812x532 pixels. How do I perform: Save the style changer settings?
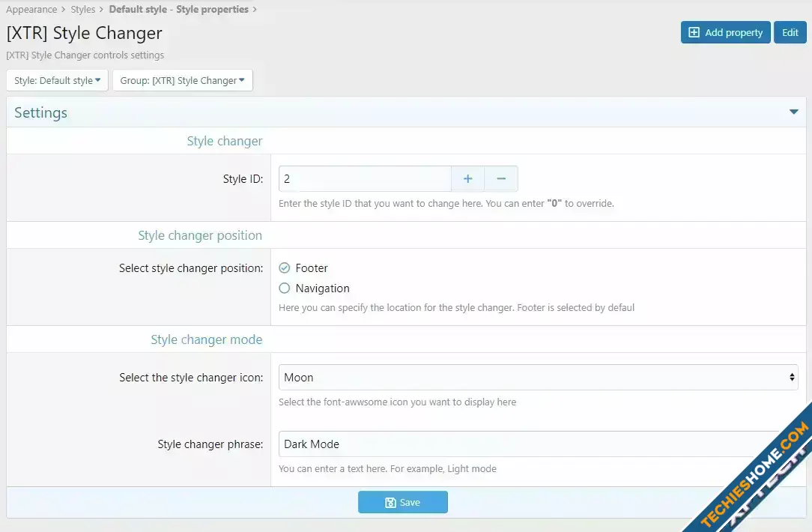pyautogui.click(x=402, y=502)
